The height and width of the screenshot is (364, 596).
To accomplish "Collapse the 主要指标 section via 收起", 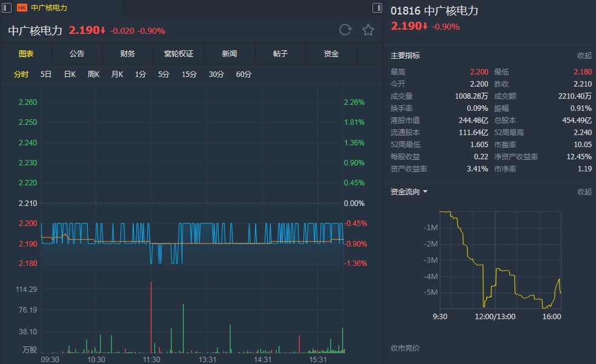I will click(584, 56).
